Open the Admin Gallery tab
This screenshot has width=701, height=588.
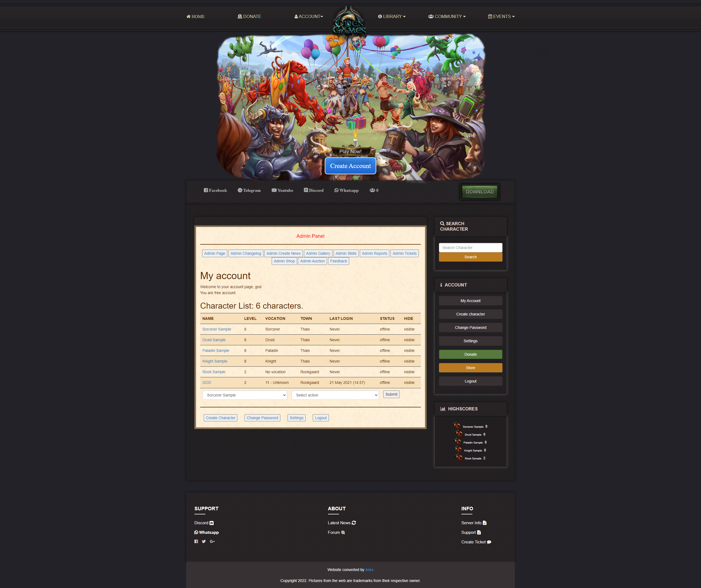tap(318, 253)
